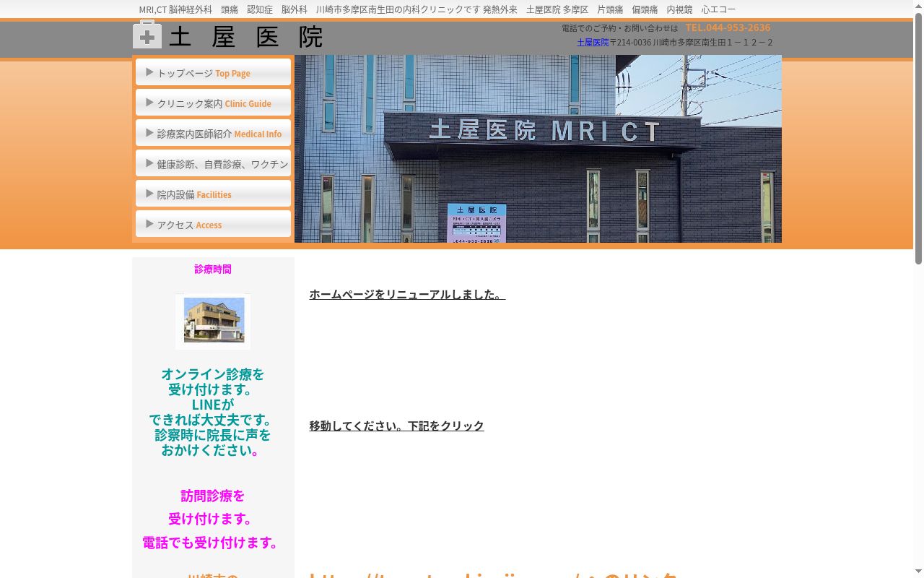The height and width of the screenshot is (578, 924).
Task: Click the 診療時間 sidebar heading
Action: [x=213, y=269]
